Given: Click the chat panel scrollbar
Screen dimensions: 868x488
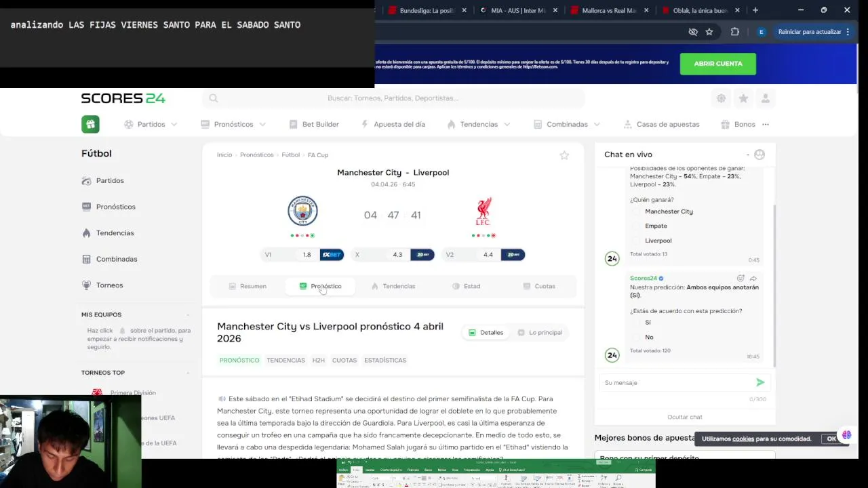Looking at the screenshot, I should point(774,285).
